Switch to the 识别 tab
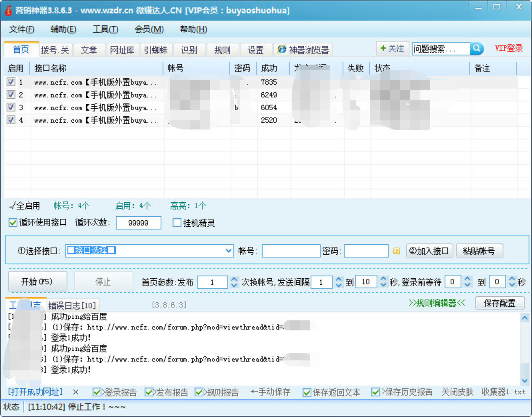 pos(189,50)
